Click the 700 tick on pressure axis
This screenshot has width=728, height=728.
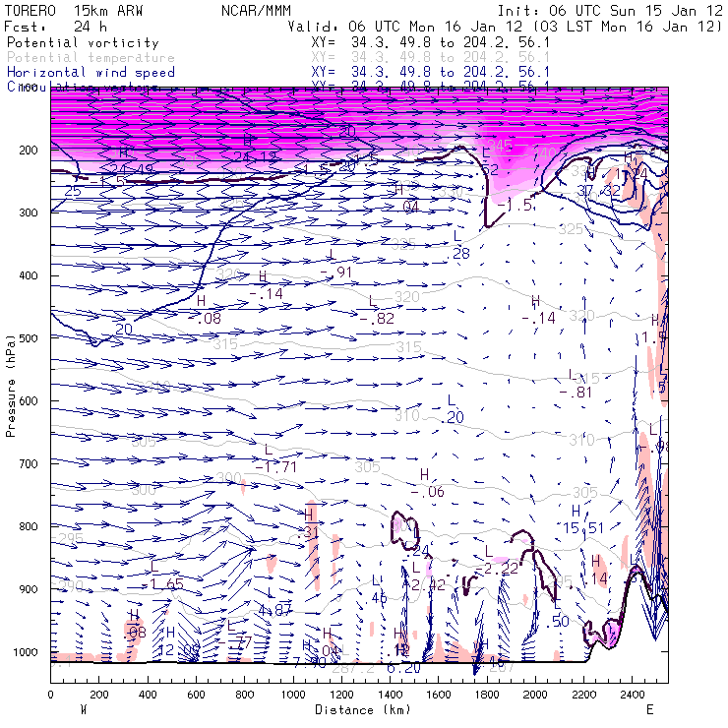click(29, 463)
